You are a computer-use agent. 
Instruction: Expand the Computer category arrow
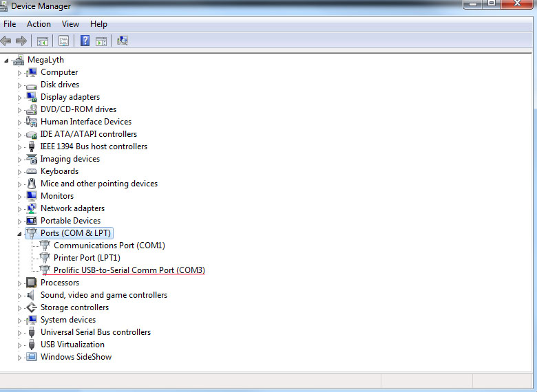19,73
